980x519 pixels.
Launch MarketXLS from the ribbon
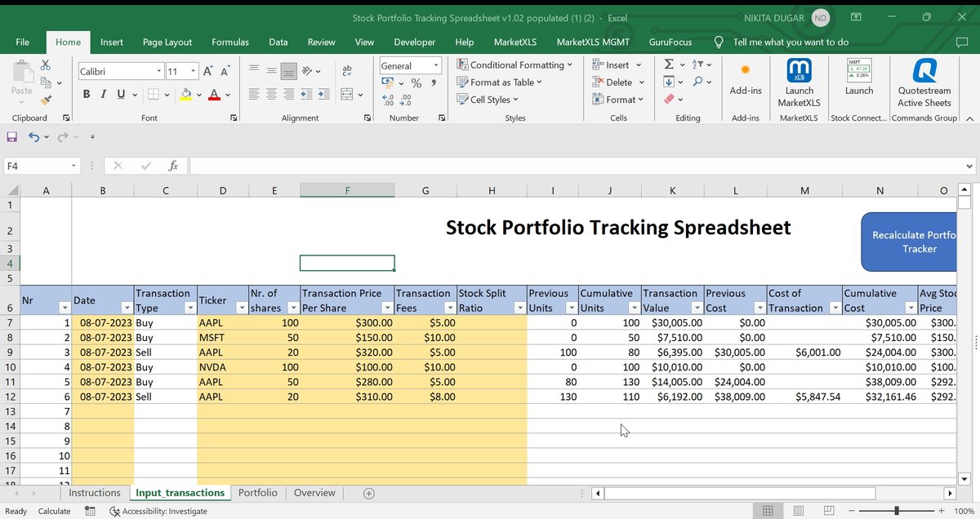point(799,83)
